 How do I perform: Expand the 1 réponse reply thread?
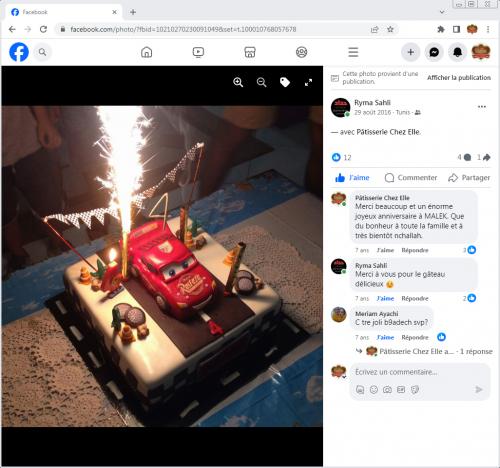(x=424, y=351)
